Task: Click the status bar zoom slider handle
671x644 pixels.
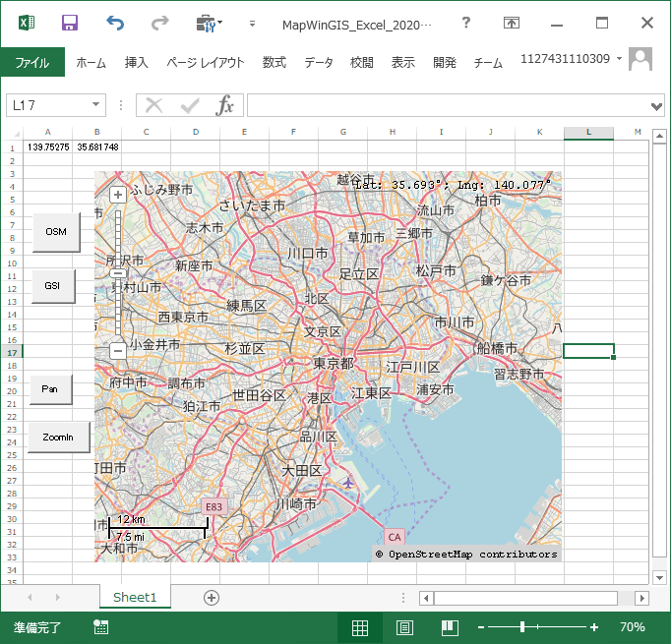Action: 522,627
